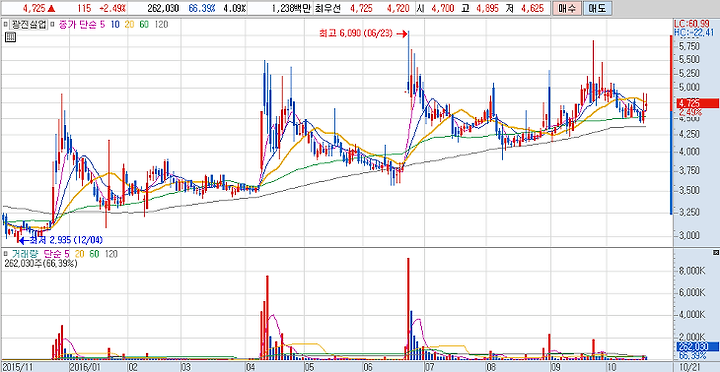Viewport: 720px width, 372px height.
Task: Click the 04 month axis label
Action: 251,367
